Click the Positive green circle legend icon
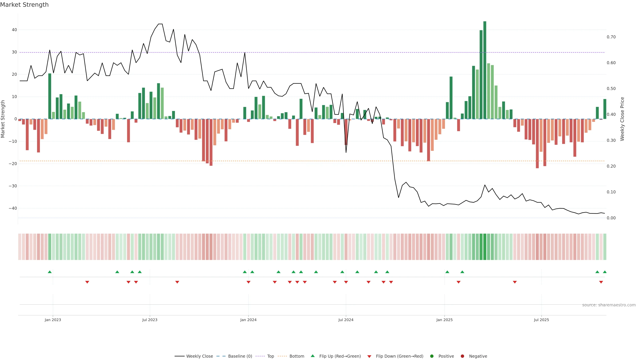The image size is (644, 362). tap(432, 356)
